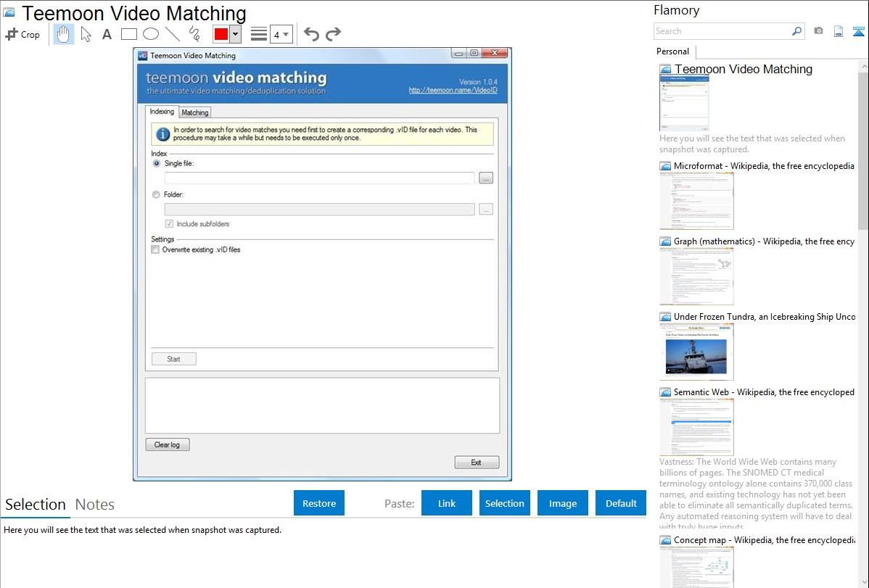Click the 'Concept map - Wikipedia' title text
The image size is (869, 588).
(765, 539)
